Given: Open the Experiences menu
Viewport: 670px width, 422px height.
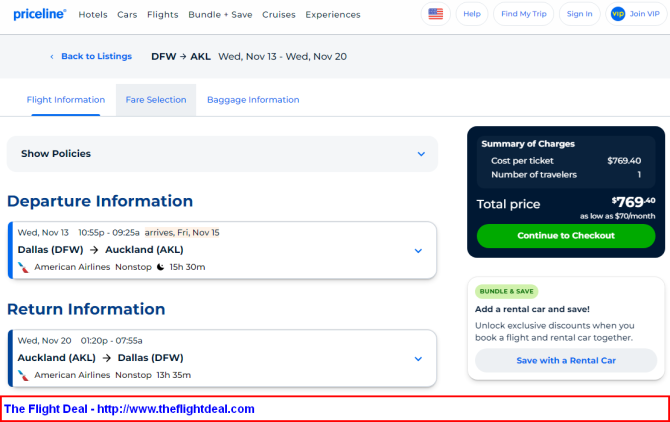Looking at the screenshot, I should pos(333,15).
